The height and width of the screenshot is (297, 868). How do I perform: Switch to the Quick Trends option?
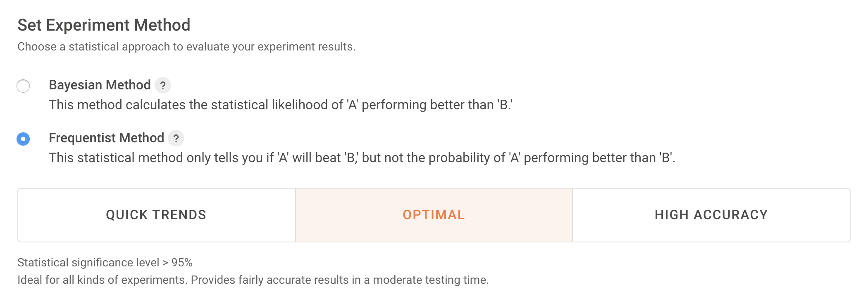point(156,215)
